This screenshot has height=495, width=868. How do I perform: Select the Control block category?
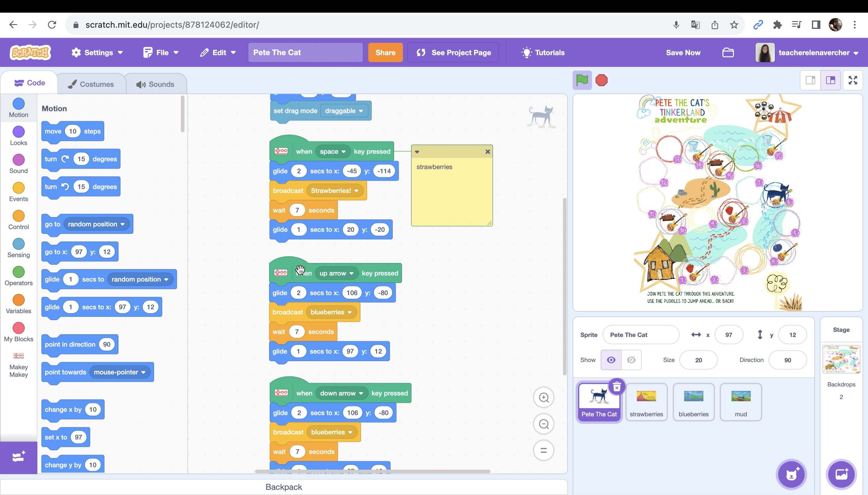pyautogui.click(x=19, y=220)
